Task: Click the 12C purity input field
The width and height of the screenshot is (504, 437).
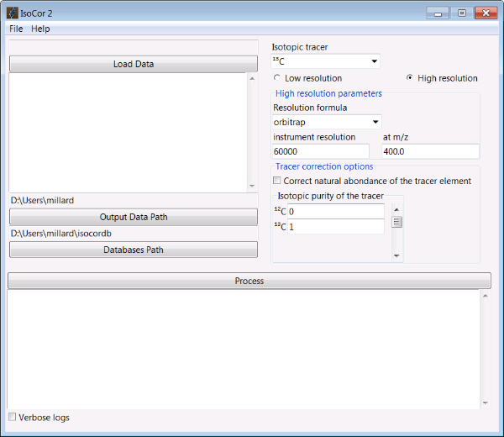Action: (x=335, y=211)
